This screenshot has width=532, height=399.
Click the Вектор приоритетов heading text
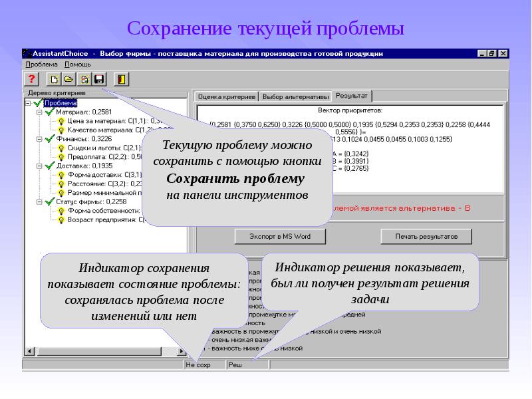[350, 110]
